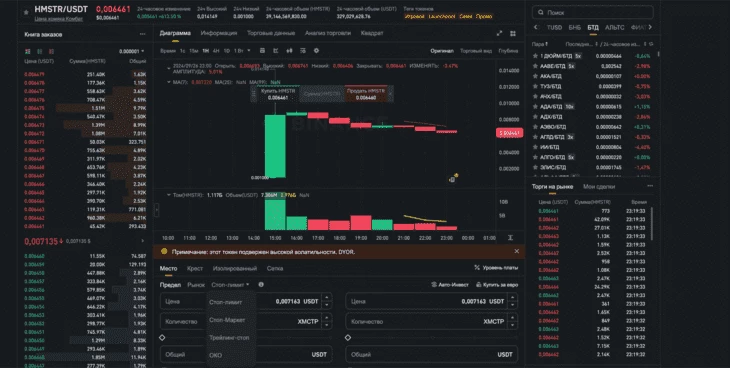
Task: Choose ОКО from order type menu
Action: click(x=216, y=355)
